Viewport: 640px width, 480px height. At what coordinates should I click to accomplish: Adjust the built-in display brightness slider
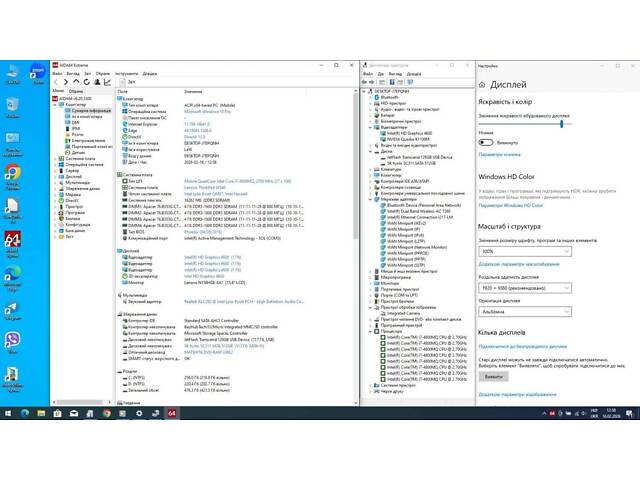562,123
